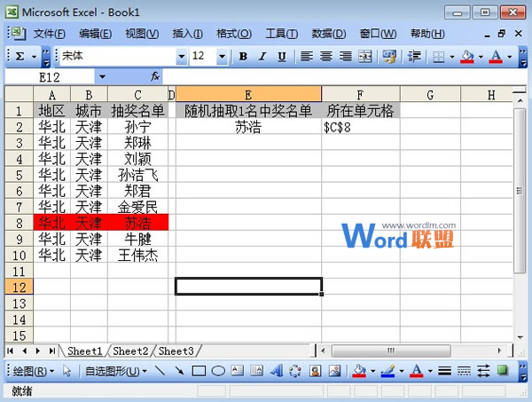Image resolution: width=532 pixels, height=402 pixels.
Task: Insert diagram or organization chart
Action: 295,371
